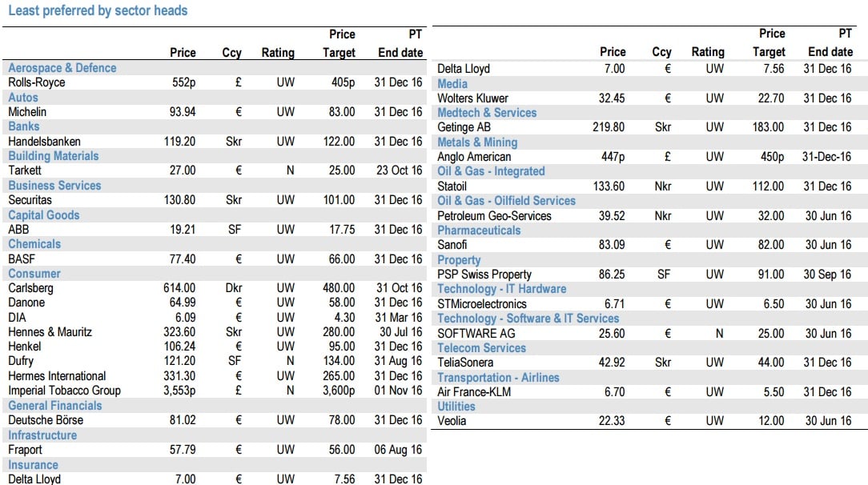Select the Oil & Gas - Integrated heading

(x=491, y=171)
